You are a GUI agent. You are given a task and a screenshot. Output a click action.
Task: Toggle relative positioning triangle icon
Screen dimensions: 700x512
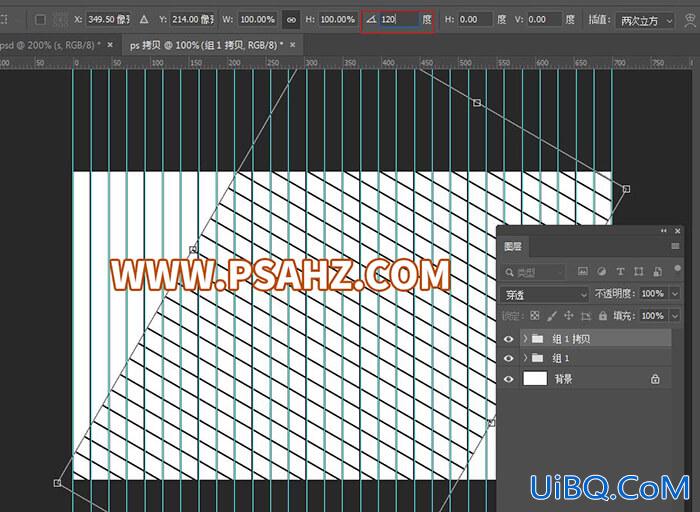tap(144, 20)
